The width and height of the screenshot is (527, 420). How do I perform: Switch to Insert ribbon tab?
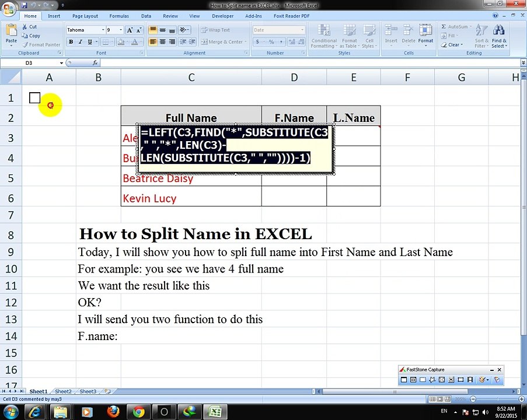point(54,16)
